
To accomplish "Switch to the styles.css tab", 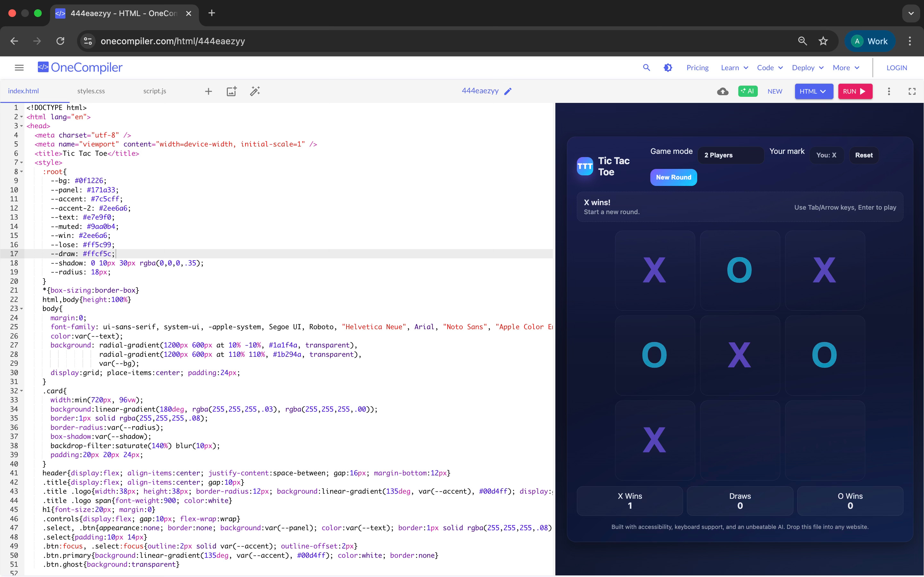I will [x=91, y=91].
